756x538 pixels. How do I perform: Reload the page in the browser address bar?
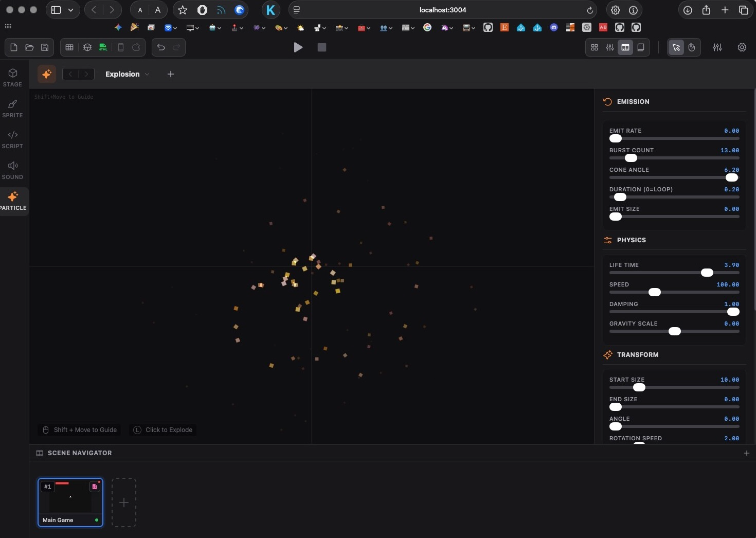(590, 10)
